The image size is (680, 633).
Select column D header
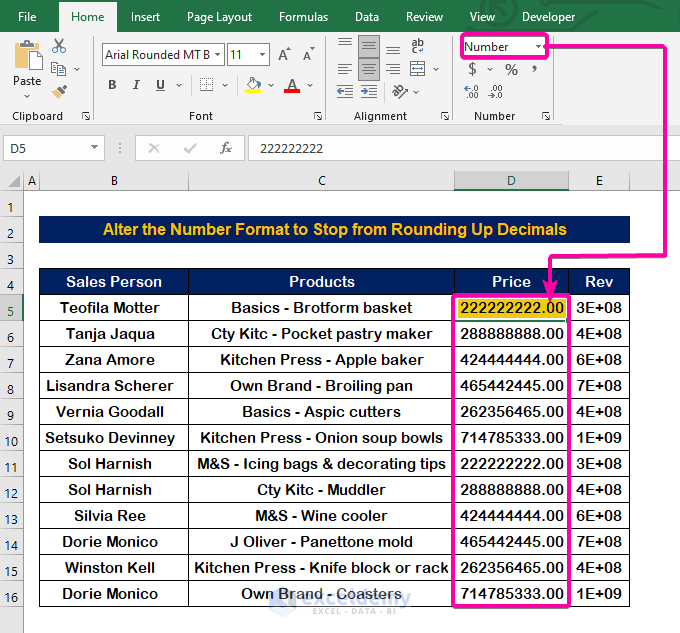coord(510,181)
